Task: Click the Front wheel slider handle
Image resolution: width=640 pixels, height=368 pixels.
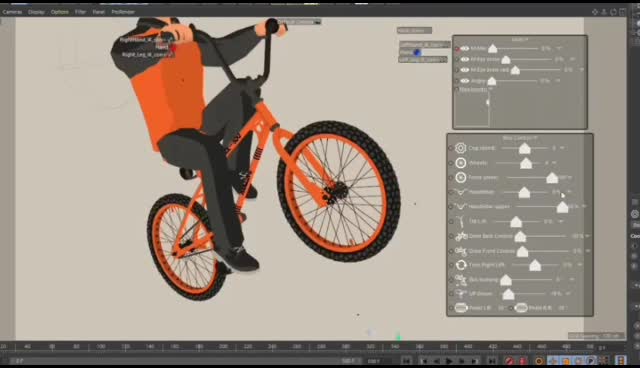Action: pyautogui.click(x=552, y=178)
